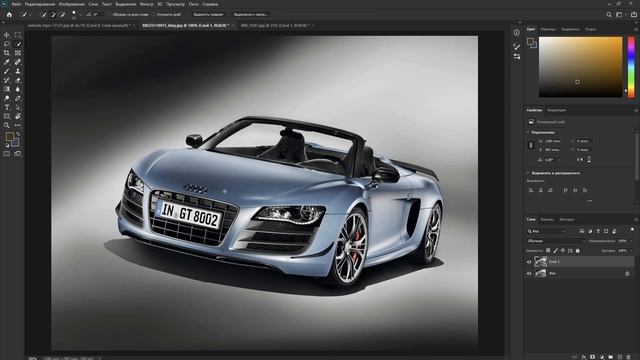Click the add layer mask icon

[x=593, y=357]
